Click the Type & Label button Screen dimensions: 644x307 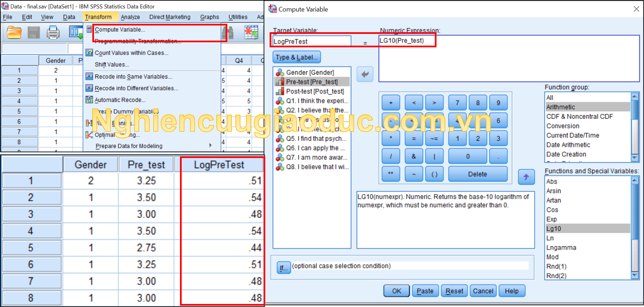coord(296,57)
